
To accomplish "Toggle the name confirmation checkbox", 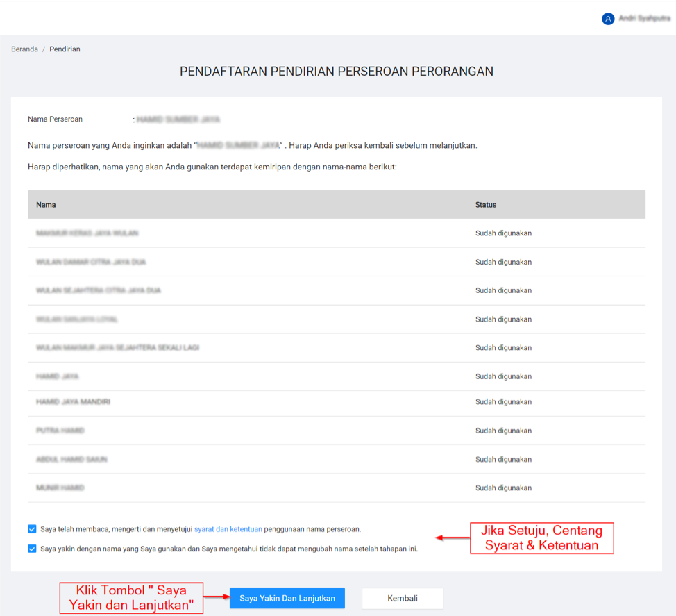I will [x=32, y=549].
